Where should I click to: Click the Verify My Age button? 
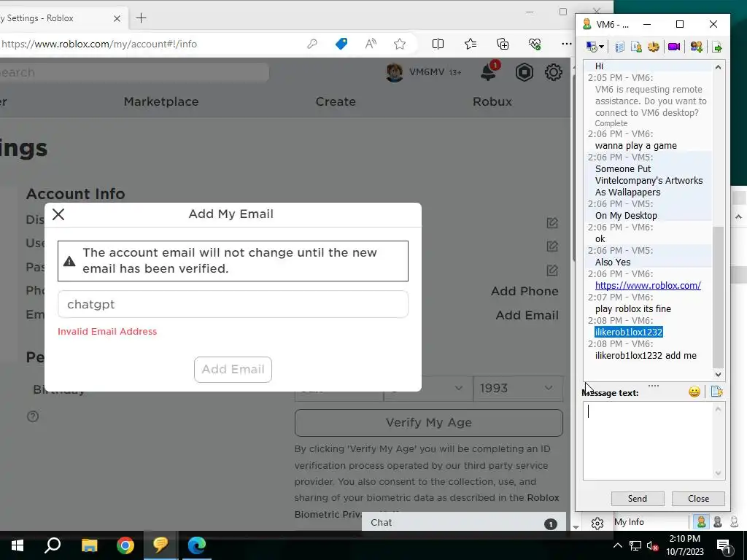click(x=428, y=422)
